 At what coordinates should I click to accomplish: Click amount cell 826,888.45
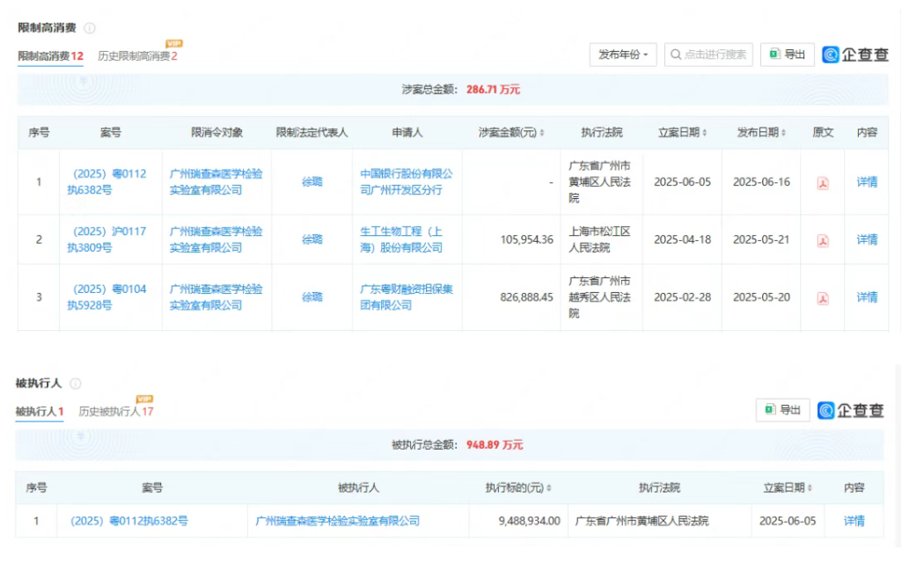[527, 297]
